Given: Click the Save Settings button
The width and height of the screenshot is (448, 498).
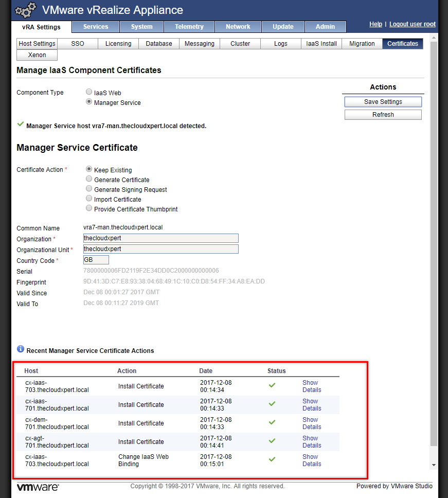Looking at the screenshot, I should (x=383, y=102).
